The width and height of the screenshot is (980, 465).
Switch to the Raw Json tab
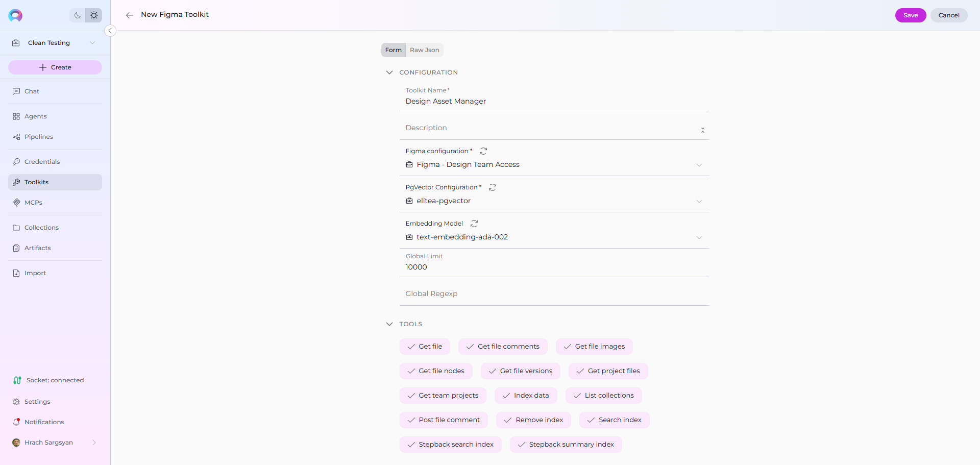pos(424,50)
